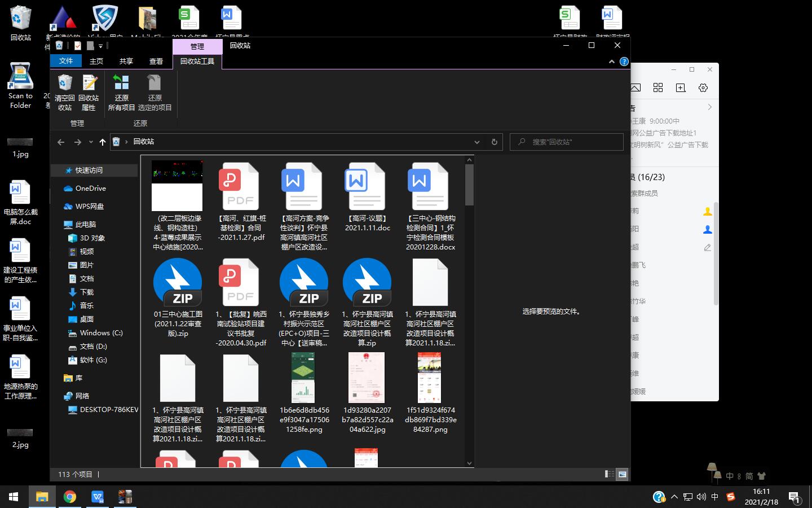Screen dimensions: 812x508
Task: Open the address bar history dropdown
Action: [x=477, y=142]
